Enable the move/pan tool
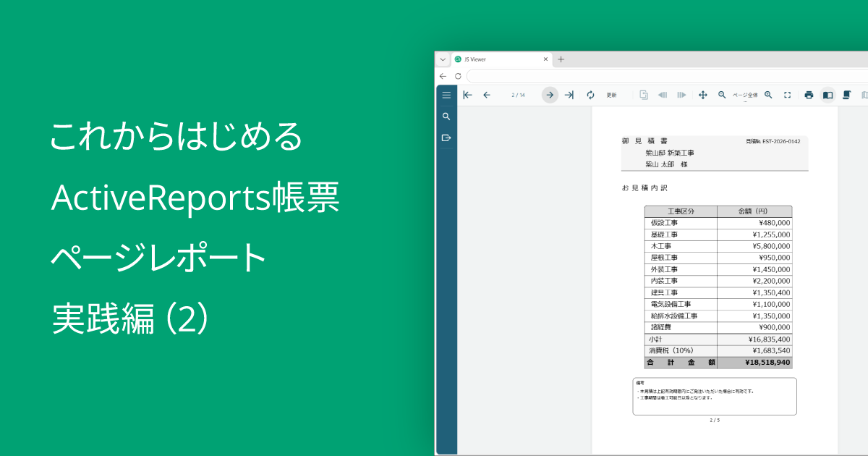The height and width of the screenshot is (456, 868). click(702, 95)
